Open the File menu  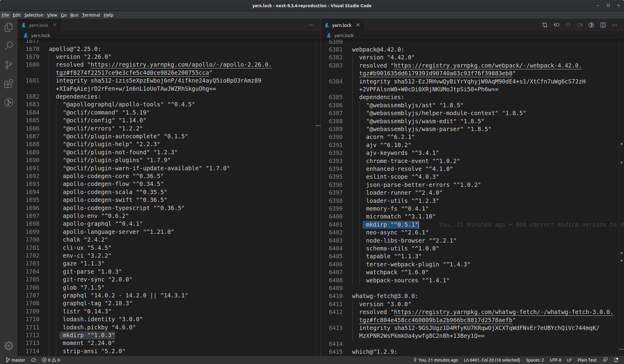(x=5, y=15)
